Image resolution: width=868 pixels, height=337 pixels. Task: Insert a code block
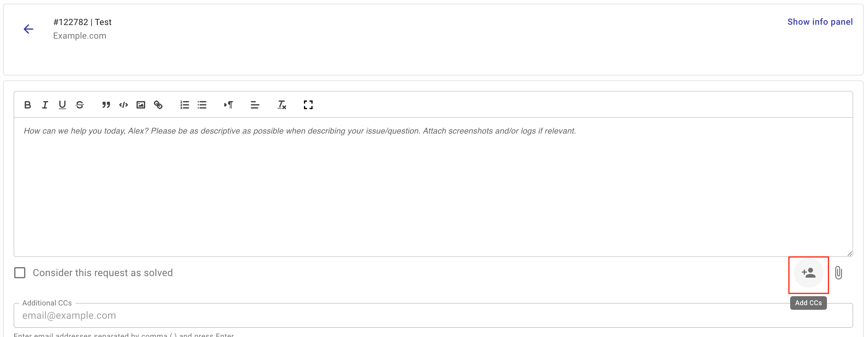point(124,105)
